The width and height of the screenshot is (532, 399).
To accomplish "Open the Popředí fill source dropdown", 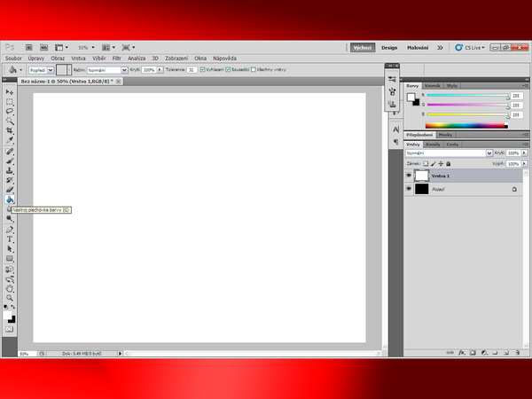I will (40, 69).
